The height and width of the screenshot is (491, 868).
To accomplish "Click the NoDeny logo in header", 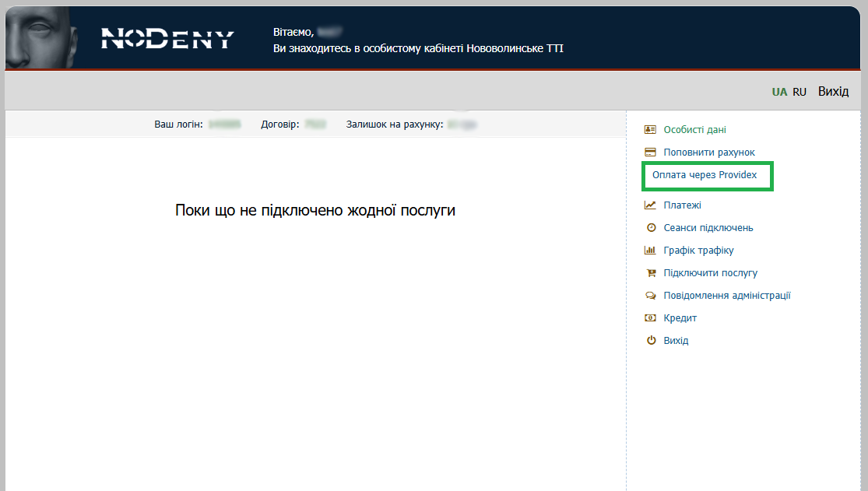I will point(167,39).
